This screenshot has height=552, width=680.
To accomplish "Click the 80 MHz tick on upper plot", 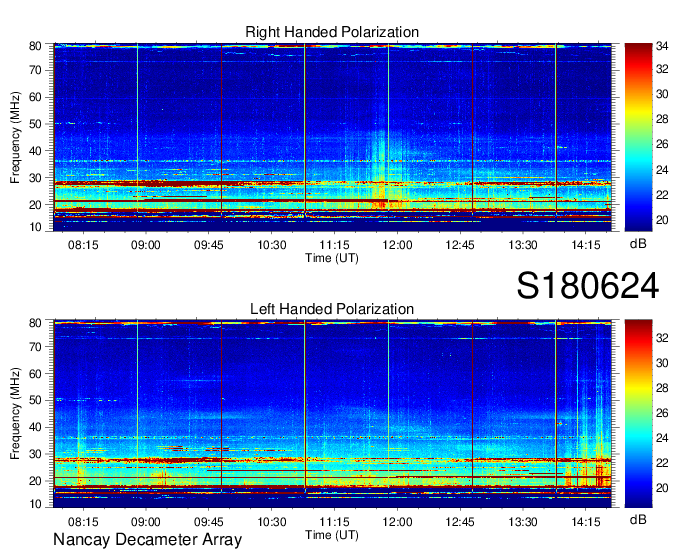I will 35,46.
